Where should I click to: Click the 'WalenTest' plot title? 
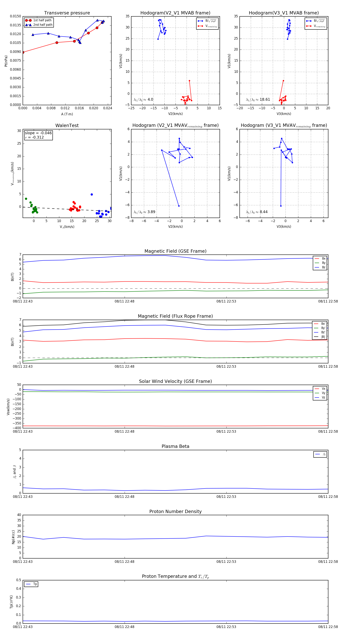tap(67, 125)
